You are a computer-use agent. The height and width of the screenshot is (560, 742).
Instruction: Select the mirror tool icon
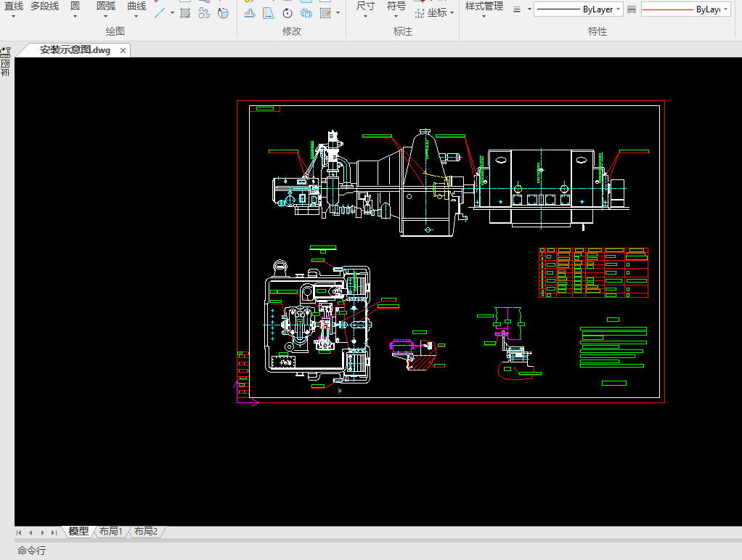pos(268,13)
